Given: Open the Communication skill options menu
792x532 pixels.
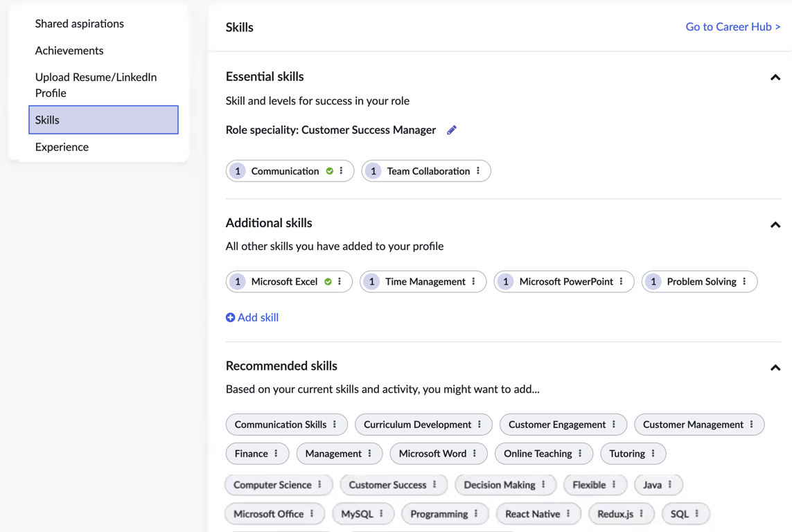Looking at the screenshot, I should click(342, 171).
